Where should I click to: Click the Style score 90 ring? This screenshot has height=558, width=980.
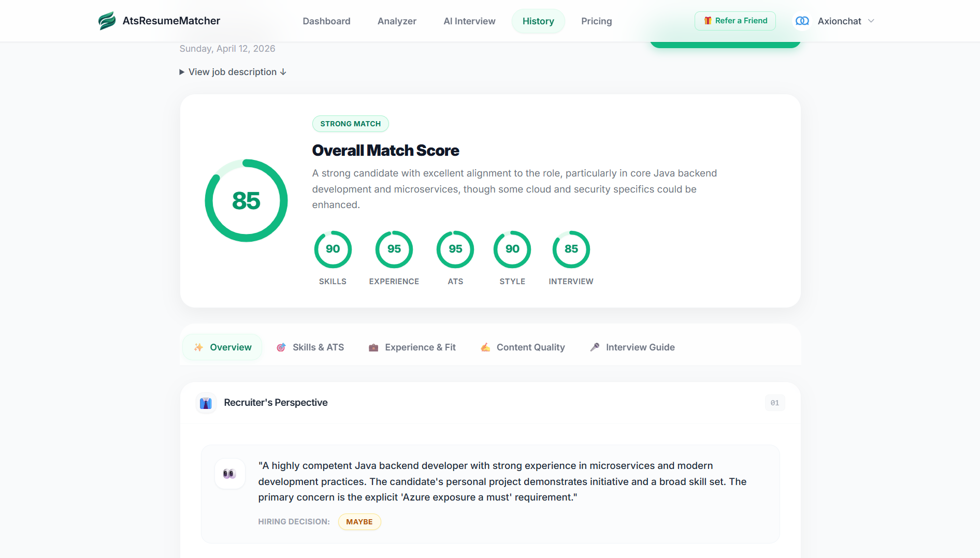point(512,249)
